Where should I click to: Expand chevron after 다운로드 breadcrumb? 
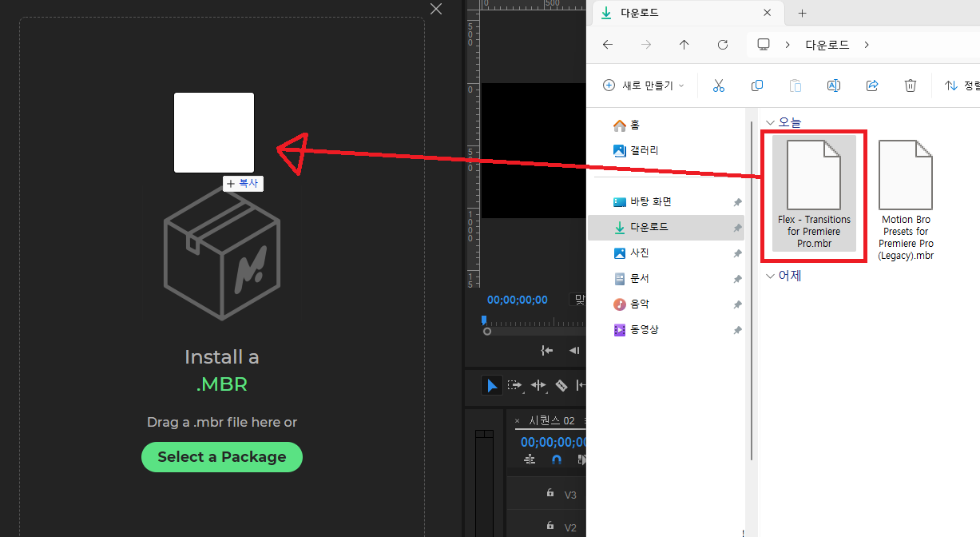tap(867, 45)
